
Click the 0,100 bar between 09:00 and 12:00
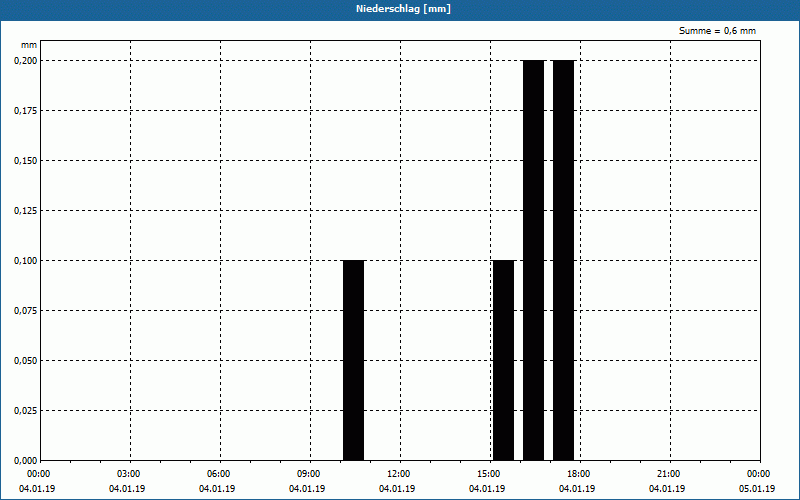point(354,360)
